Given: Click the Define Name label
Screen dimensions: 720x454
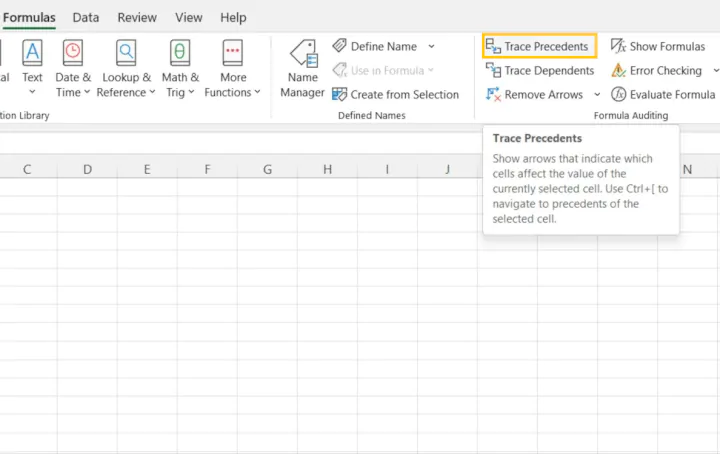Looking at the screenshot, I should click(384, 46).
